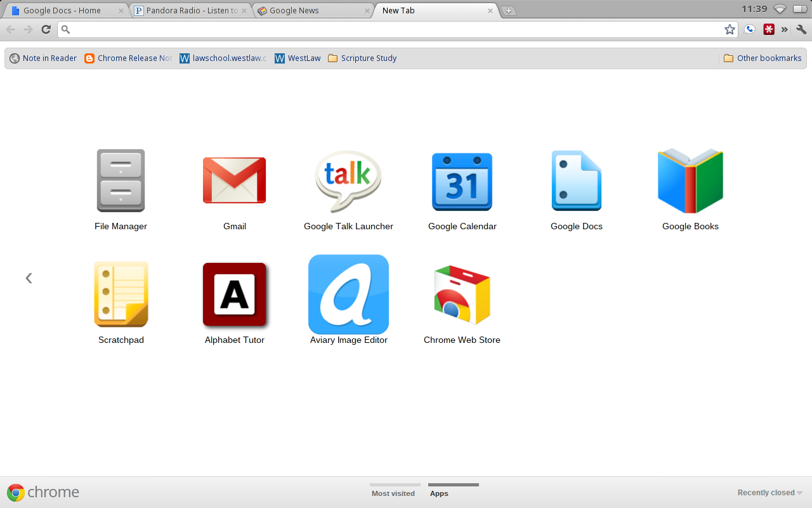This screenshot has width=812, height=508.
Task: Open Chrome Release Notes bookmark
Action: tap(128, 58)
